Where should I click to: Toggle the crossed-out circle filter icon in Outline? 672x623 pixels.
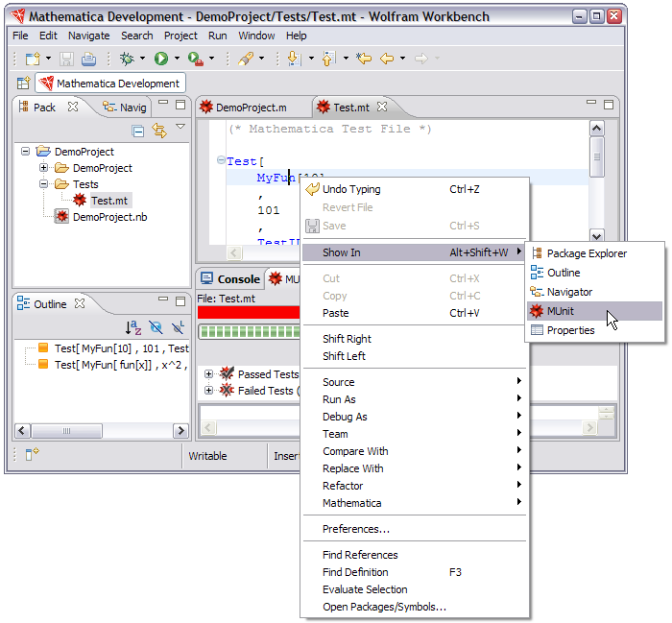tap(156, 327)
